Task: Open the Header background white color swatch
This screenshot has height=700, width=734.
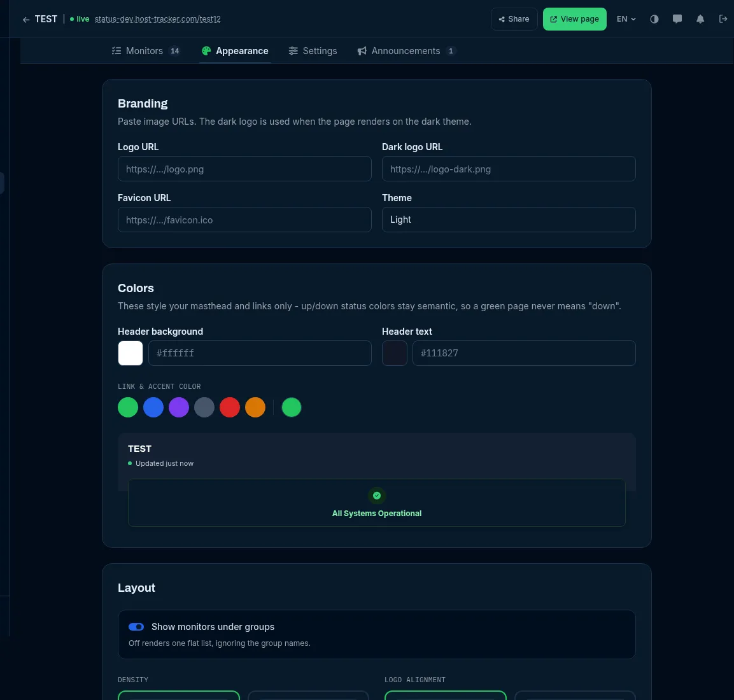Action: click(x=130, y=353)
